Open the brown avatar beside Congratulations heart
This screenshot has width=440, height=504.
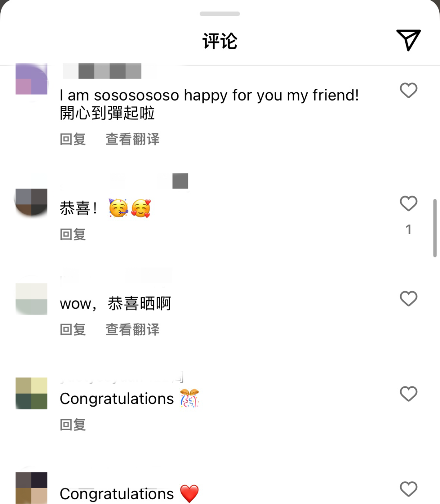(x=31, y=488)
